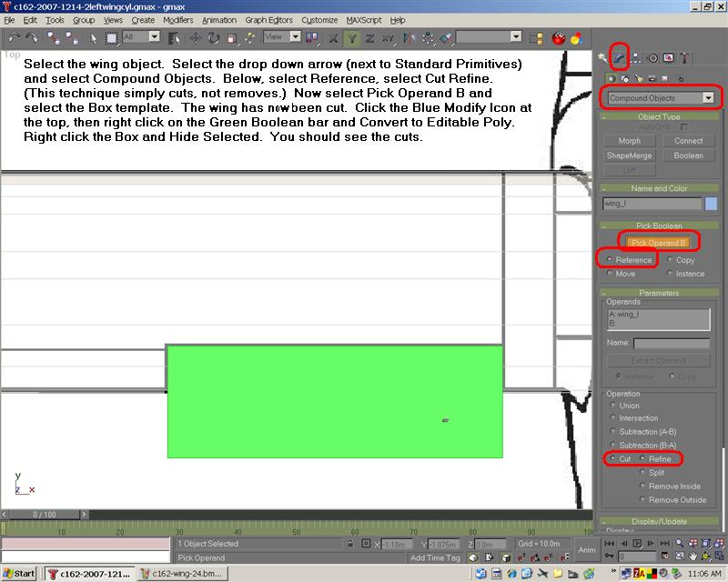Click the Anim. button
Screen dimensions: 728x582
(587, 550)
